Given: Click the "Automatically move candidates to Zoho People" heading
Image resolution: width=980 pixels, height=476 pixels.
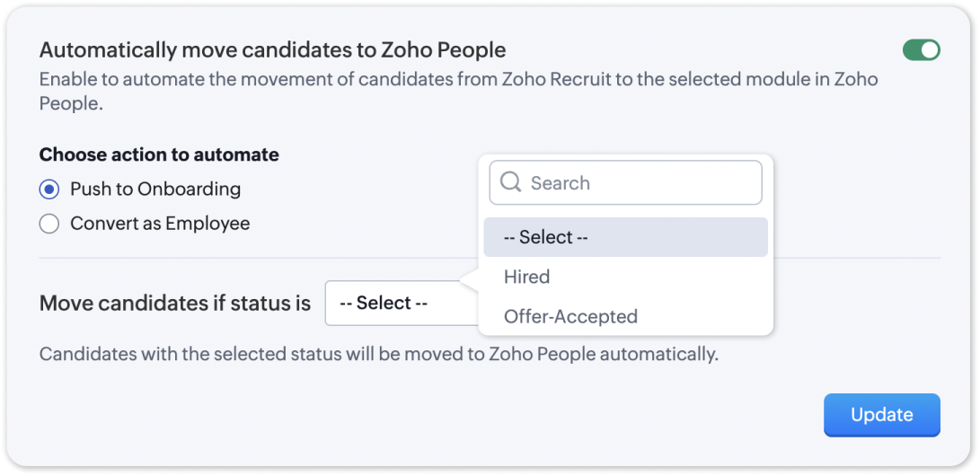Looking at the screenshot, I should [272, 49].
